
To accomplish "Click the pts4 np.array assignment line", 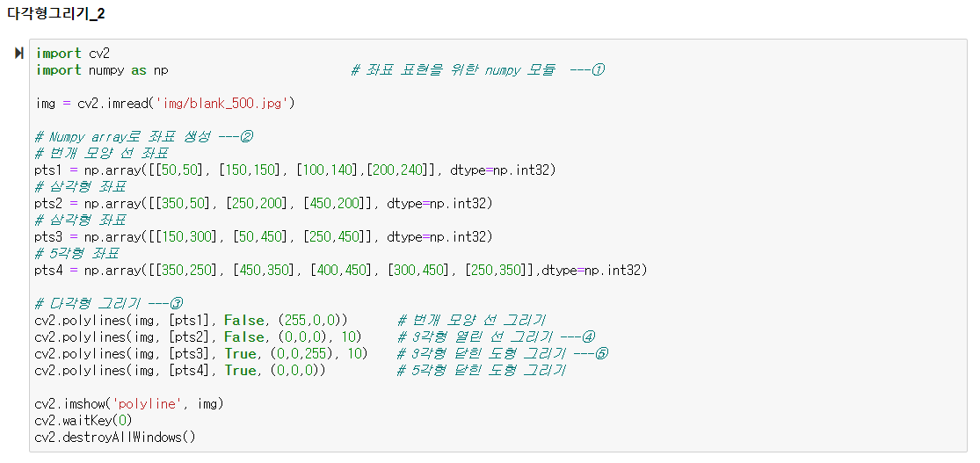I will pos(342,271).
